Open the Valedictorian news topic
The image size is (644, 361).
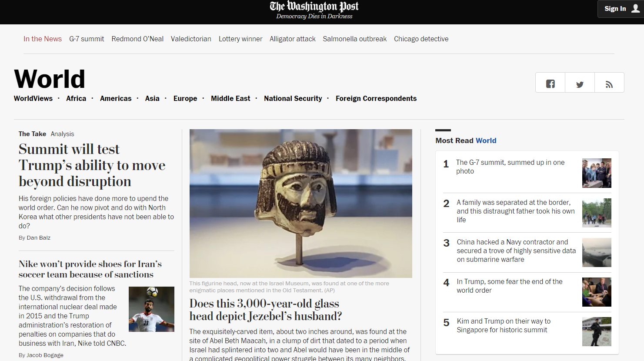(191, 39)
